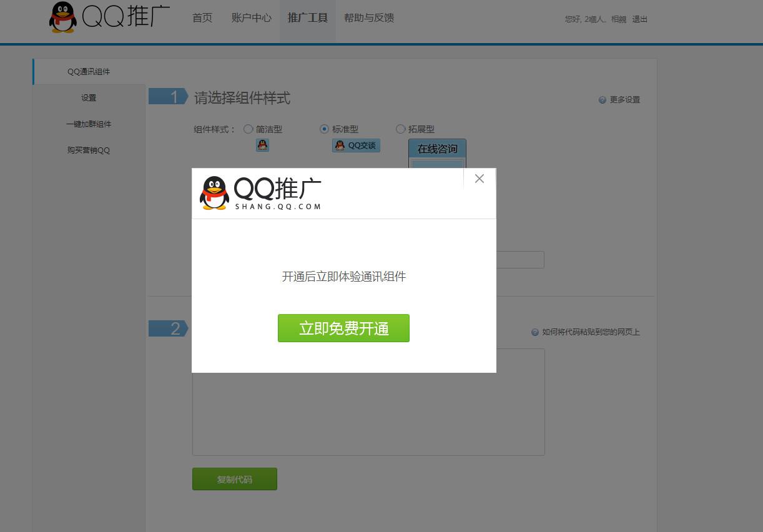Click the green 立即免费开通 button
Viewport: 763px width, 532px height.
coord(343,328)
